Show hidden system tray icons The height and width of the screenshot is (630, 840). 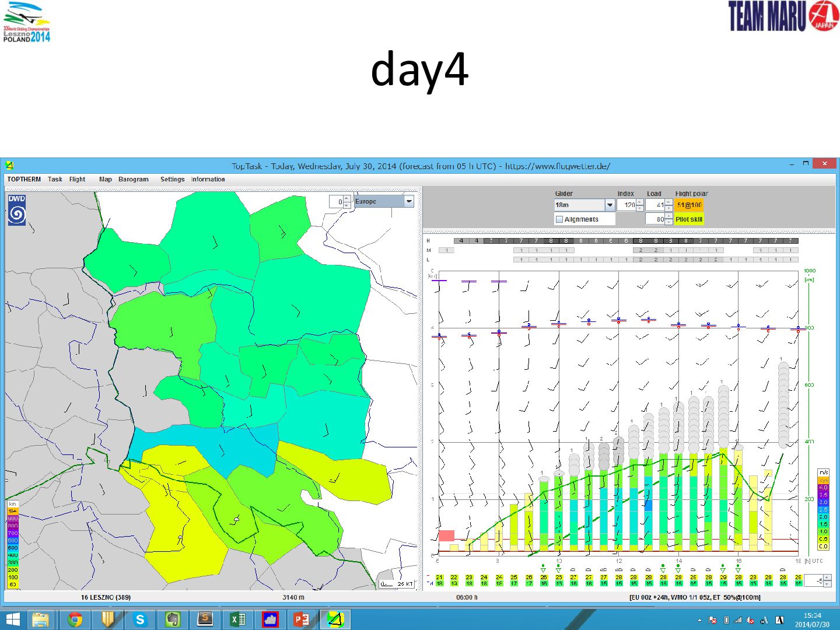coord(699,620)
